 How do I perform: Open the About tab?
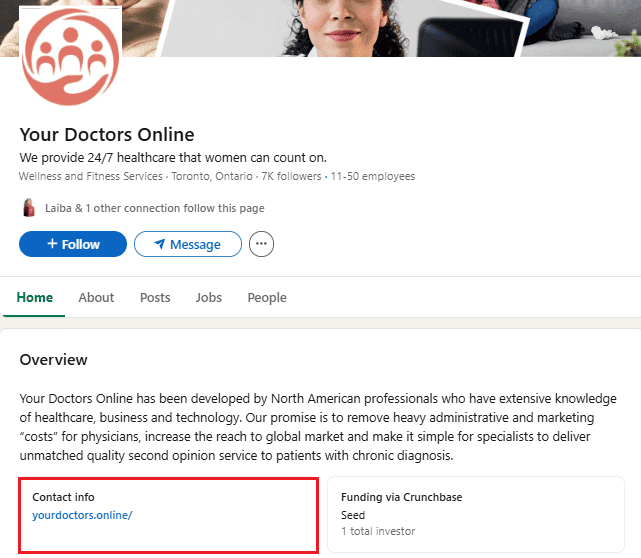pyautogui.click(x=96, y=298)
